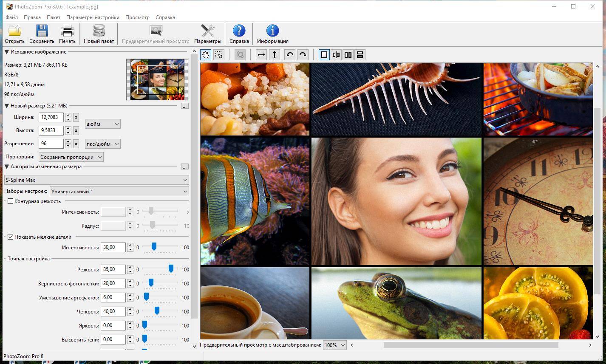The width and height of the screenshot is (606, 364).
Task: Open the Справка menu
Action: click(165, 17)
